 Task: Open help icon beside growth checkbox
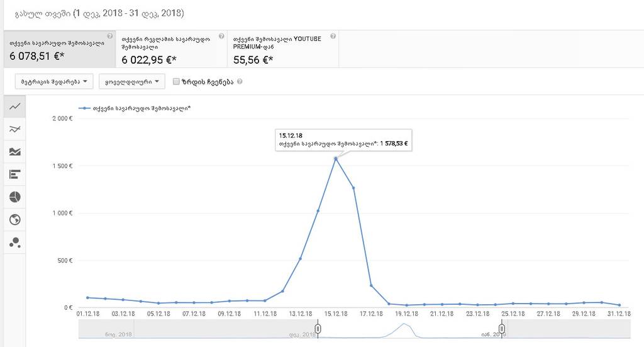[x=240, y=81]
